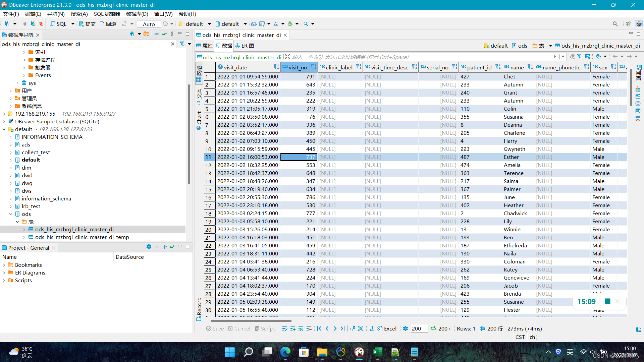Collapse the ods schema node
The image size is (644, 362).
click(11, 214)
